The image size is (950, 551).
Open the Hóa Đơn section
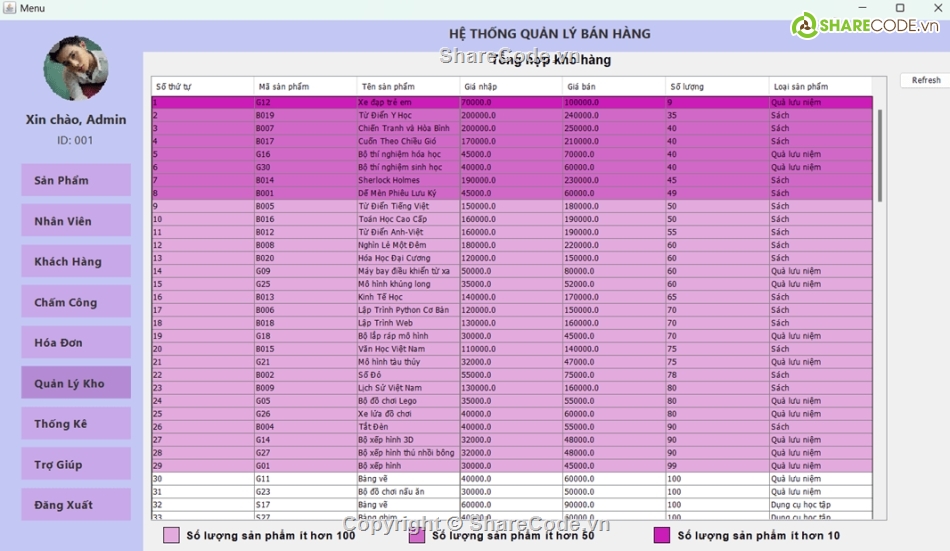pyautogui.click(x=76, y=342)
